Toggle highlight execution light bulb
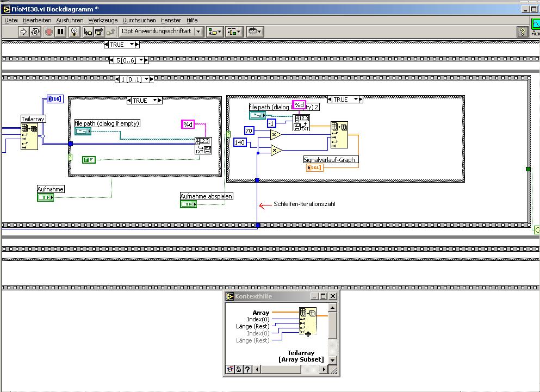The width and height of the screenshot is (540, 392). tap(75, 32)
